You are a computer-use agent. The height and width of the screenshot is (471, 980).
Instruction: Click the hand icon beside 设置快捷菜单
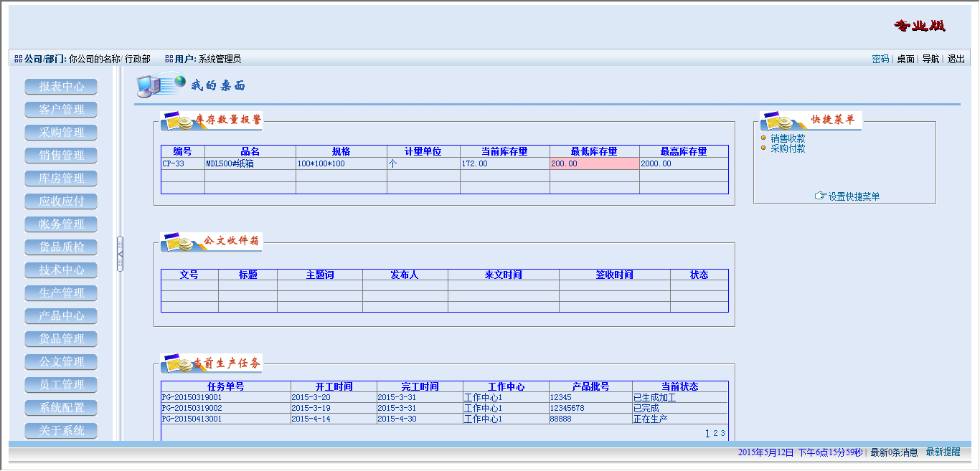(820, 196)
